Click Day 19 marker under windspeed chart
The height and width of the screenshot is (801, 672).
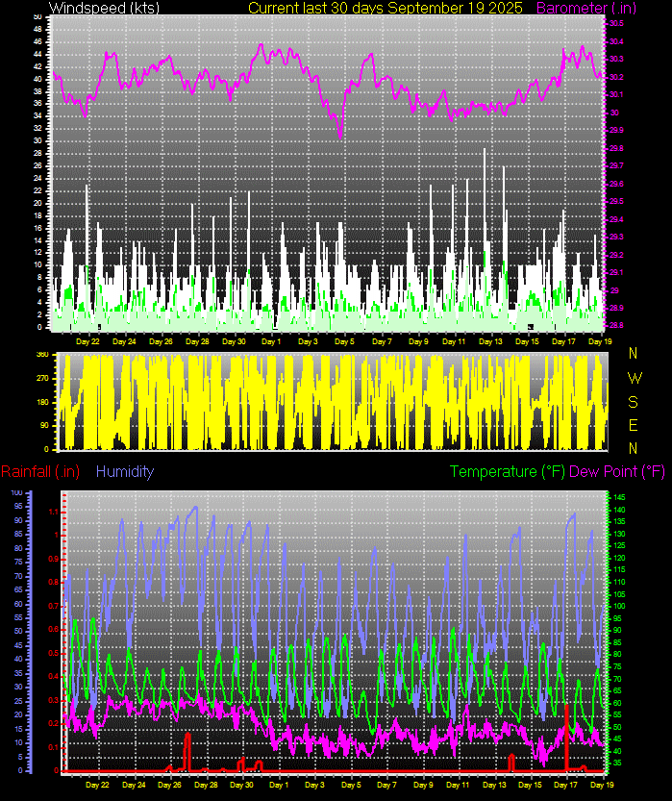600,341
